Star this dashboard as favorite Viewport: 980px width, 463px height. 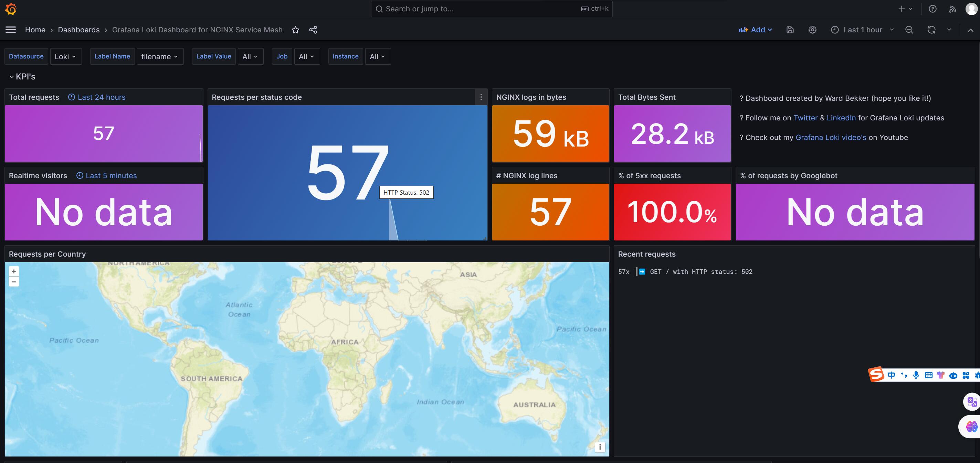coord(295,30)
